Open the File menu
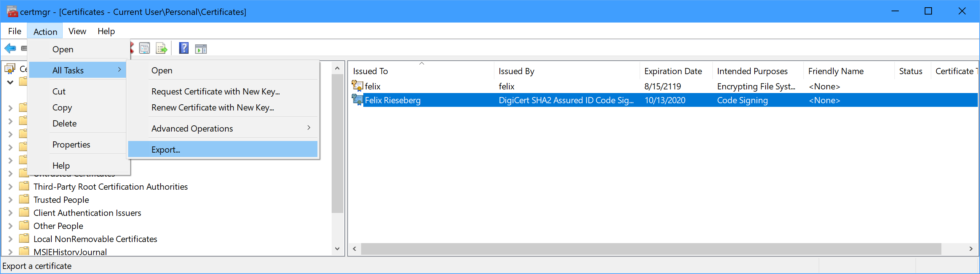 [x=15, y=31]
